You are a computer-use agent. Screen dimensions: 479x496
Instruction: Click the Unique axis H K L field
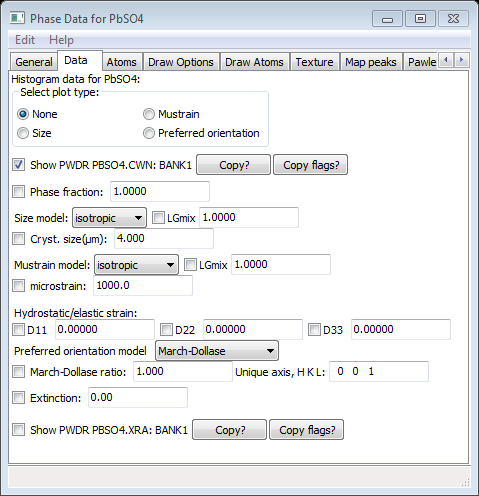pyautogui.click(x=379, y=371)
